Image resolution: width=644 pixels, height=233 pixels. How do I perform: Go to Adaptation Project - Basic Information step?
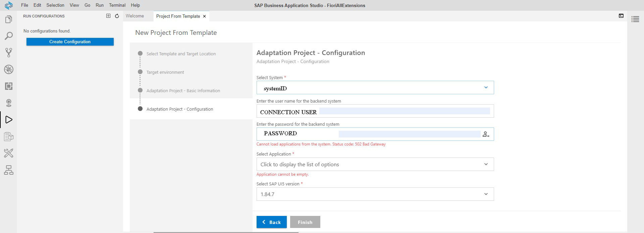click(x=183, y=91)
